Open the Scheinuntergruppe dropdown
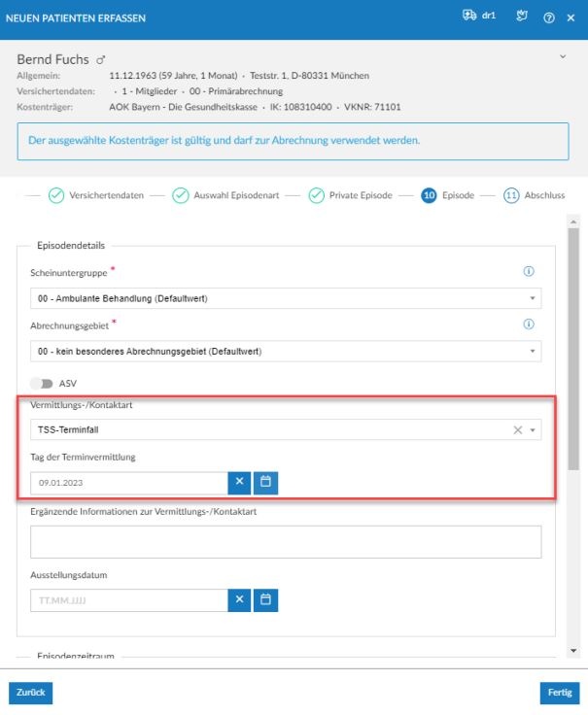This screenshot has height=715, width=588. [286, 298]
